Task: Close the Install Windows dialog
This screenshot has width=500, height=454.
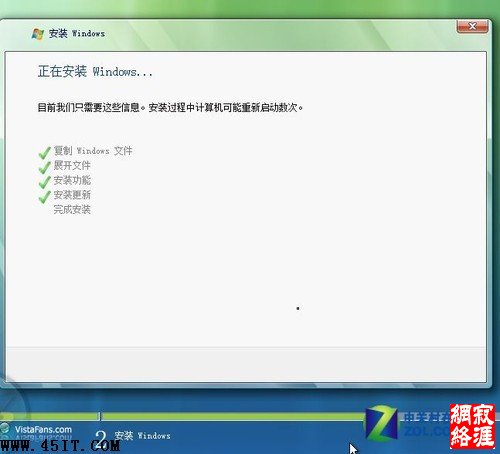Action: pyautogui.click(x=472, y=26)
